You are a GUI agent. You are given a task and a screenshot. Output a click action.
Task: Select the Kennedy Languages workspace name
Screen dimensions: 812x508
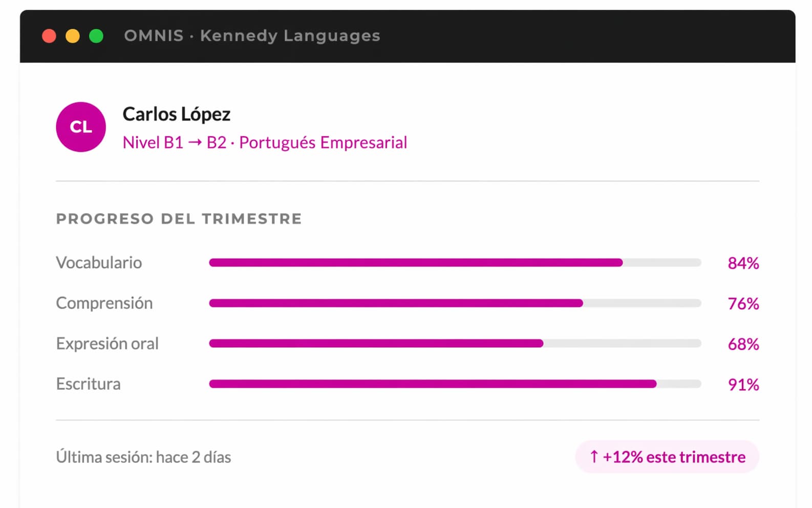coord(289,35)
